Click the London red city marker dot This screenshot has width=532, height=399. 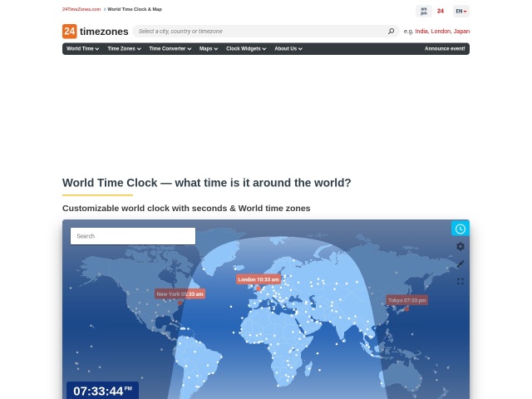tap(259, 288)
